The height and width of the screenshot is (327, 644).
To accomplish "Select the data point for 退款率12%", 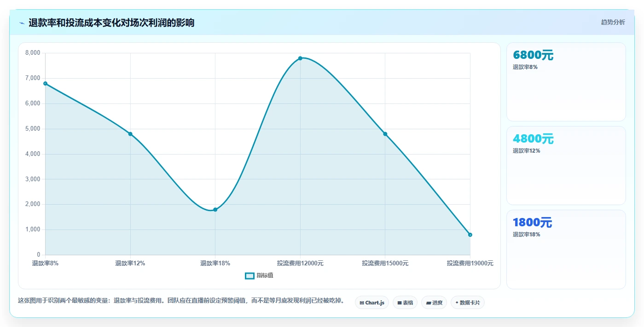I will pyautogui.click(x=130, y=134).
